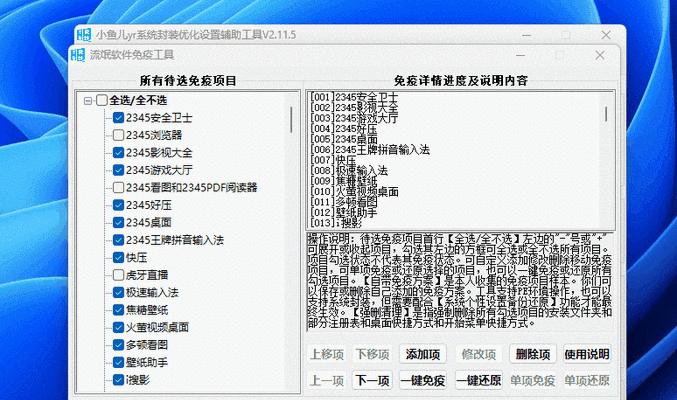The image size is (677, 400).
Task: Click log line [006]2345王牌拼音输入法
Action: pyautogui.click(x=370, y=149)
